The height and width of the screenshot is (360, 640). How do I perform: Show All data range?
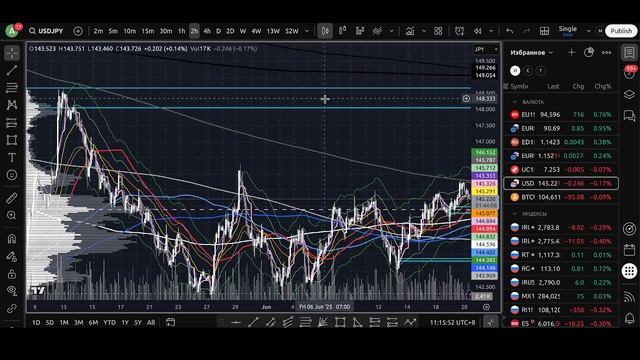[x=151, y=322]
